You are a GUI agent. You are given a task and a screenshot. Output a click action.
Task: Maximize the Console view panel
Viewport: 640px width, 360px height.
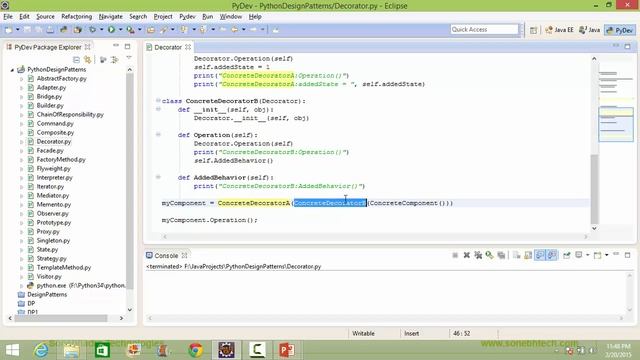628,255
